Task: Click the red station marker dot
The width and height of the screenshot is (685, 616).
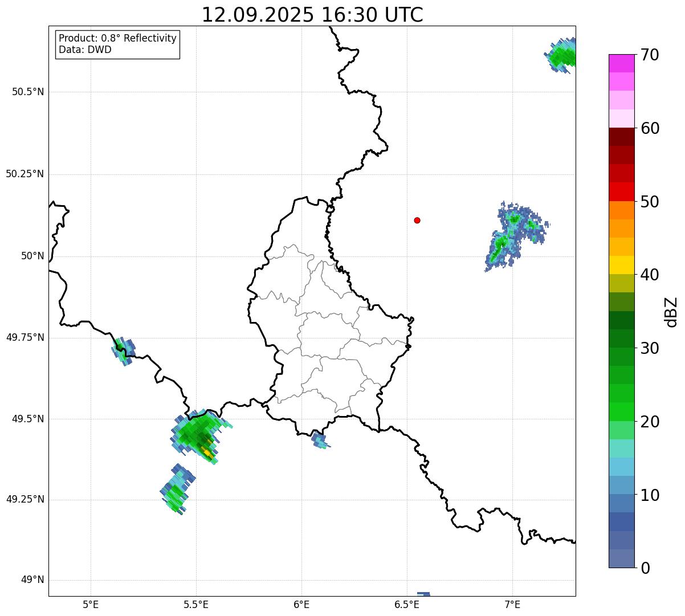Action: (417, 220)
